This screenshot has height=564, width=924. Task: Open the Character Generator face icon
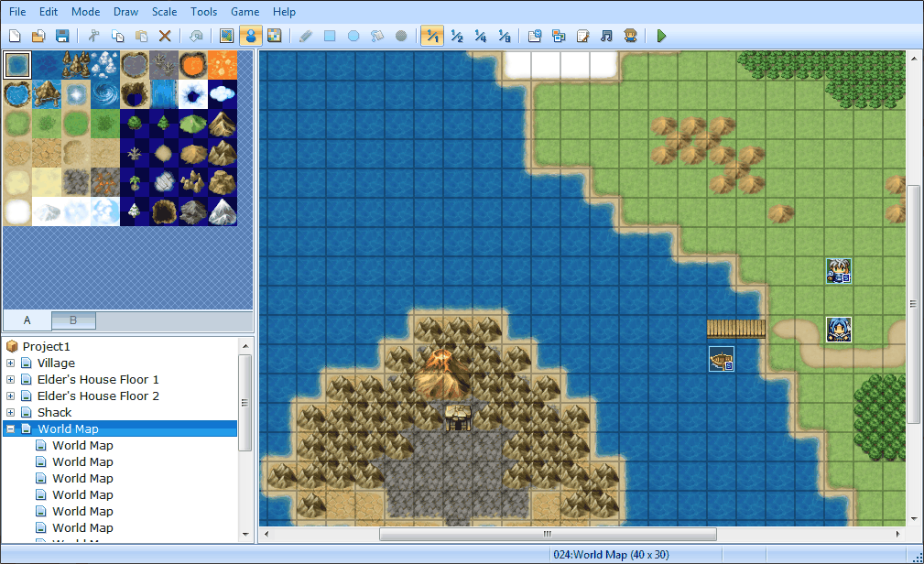coord(631,36)
